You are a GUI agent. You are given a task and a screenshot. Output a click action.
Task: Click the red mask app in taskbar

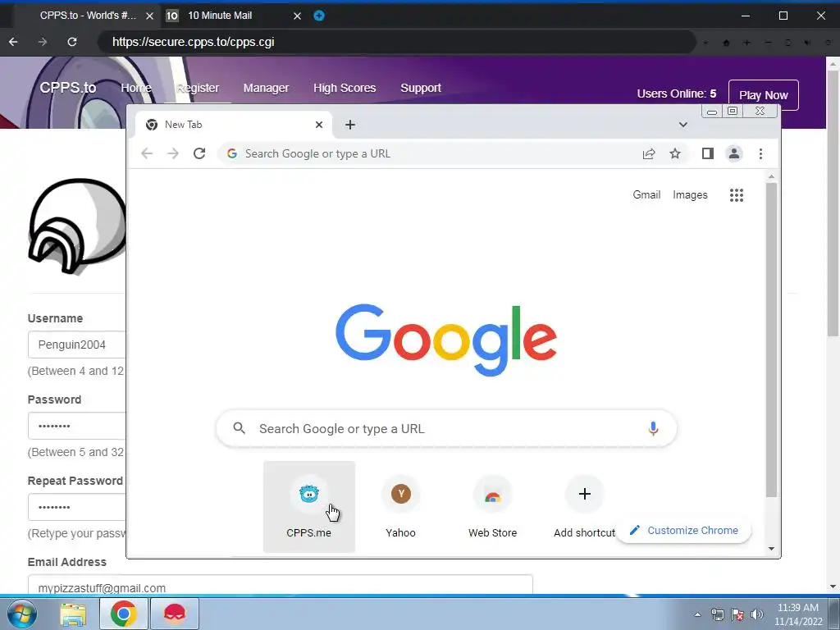[x=175, y=614]
